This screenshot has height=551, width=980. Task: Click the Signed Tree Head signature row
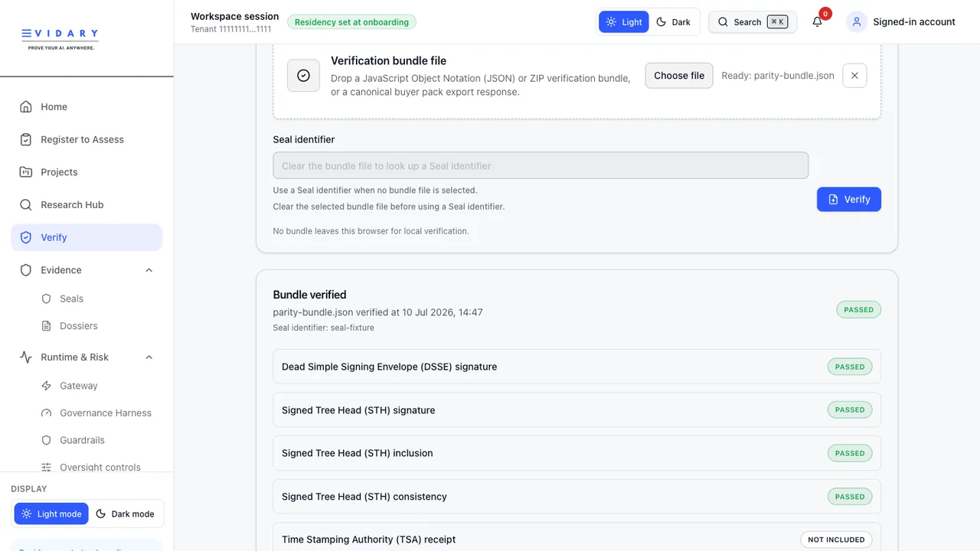click(577, 410)
